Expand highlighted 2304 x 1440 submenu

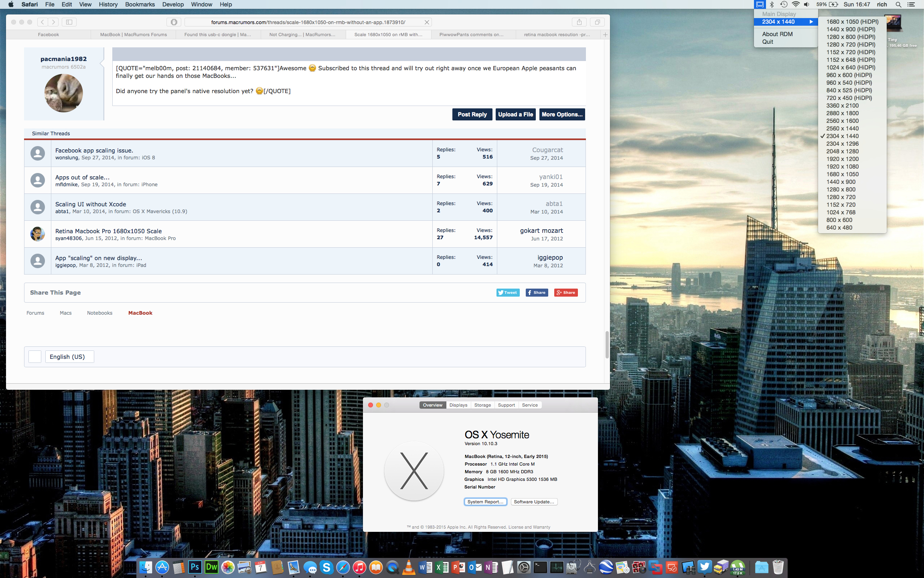coord(786,22)
